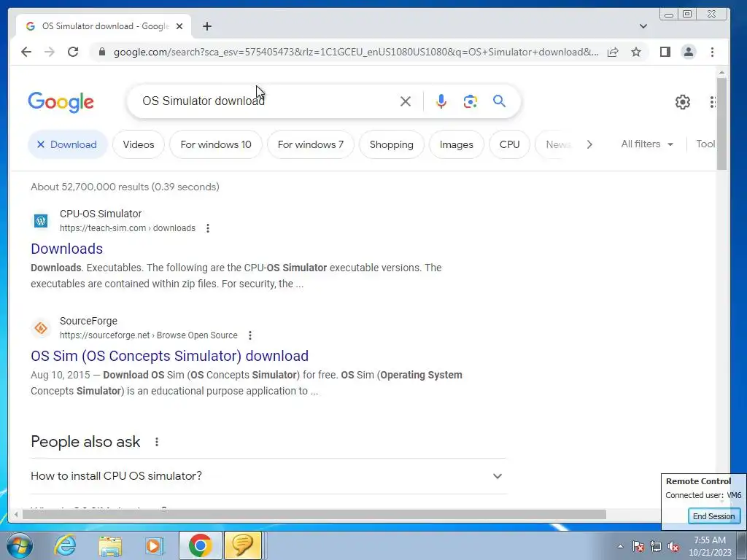Viewport: 747px width, 560px height.
Task: Select the Videos filter
Action: (139, 144)
